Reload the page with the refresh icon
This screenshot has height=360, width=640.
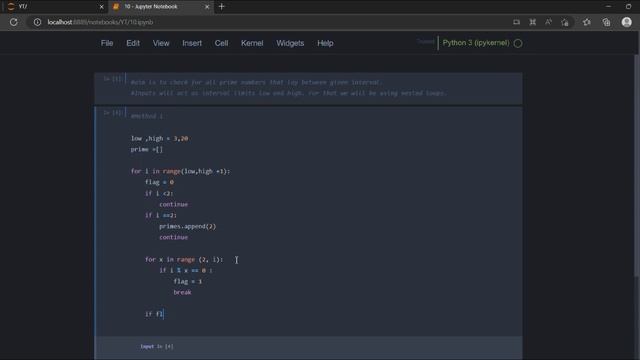tap(13, 22)
